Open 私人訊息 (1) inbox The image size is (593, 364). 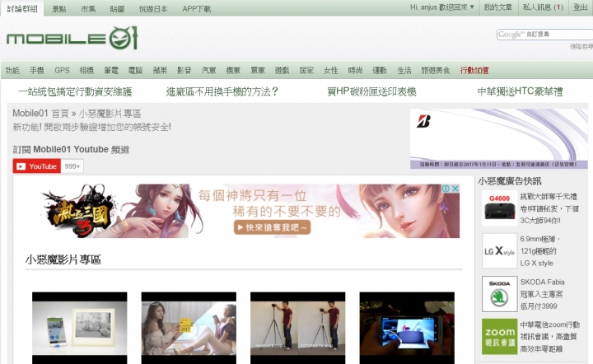click(x=543, y=7)
